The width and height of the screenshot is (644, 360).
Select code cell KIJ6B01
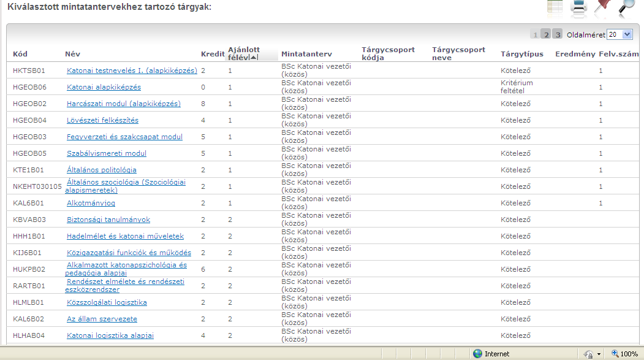pos(27,253)
